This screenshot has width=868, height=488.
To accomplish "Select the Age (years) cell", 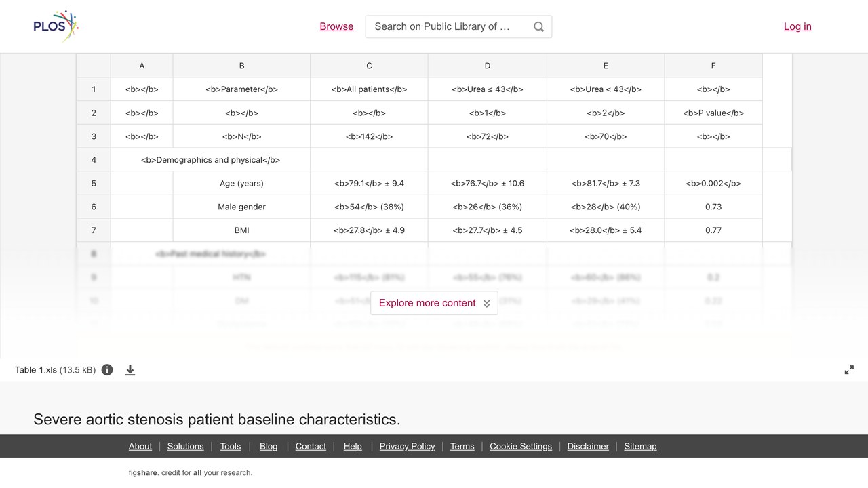I will click(x=241, y=183).
